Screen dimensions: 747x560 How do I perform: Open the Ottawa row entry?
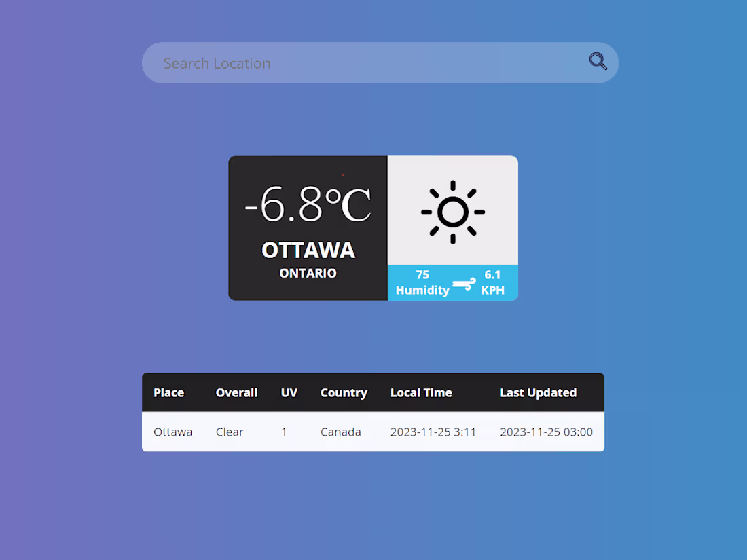click(172, 432)
